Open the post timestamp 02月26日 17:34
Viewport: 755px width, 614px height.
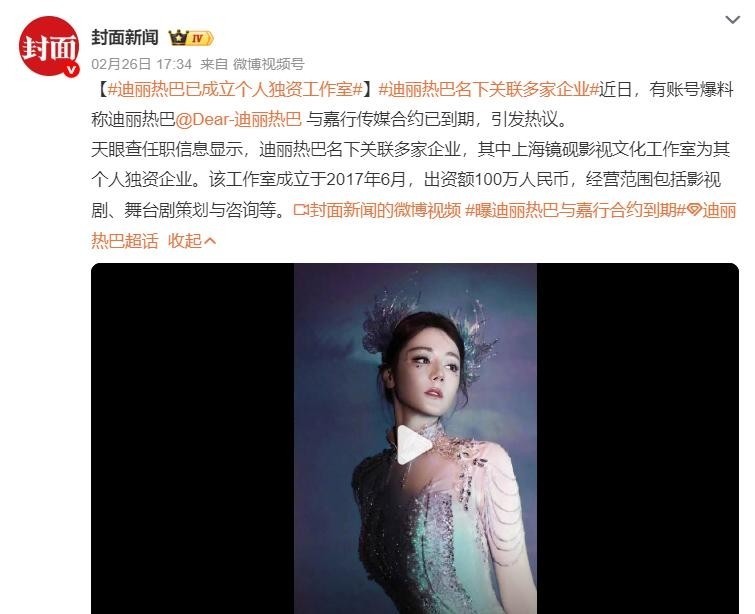141,64
